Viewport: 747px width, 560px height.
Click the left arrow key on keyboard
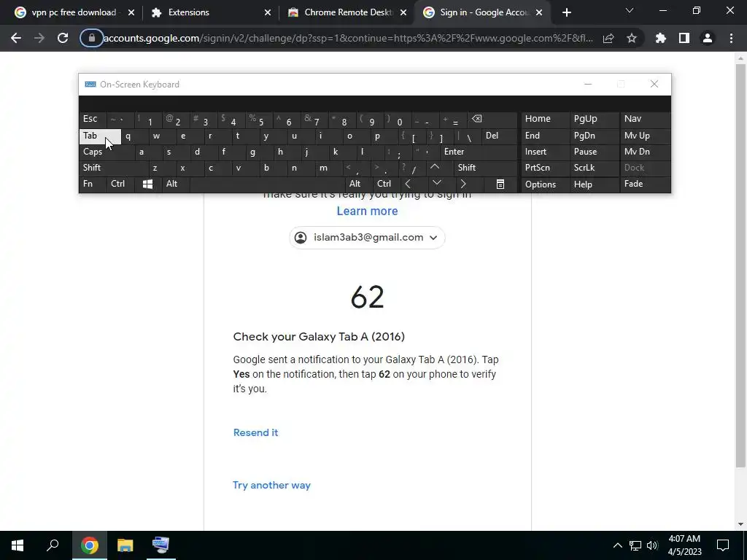[408, 184]
